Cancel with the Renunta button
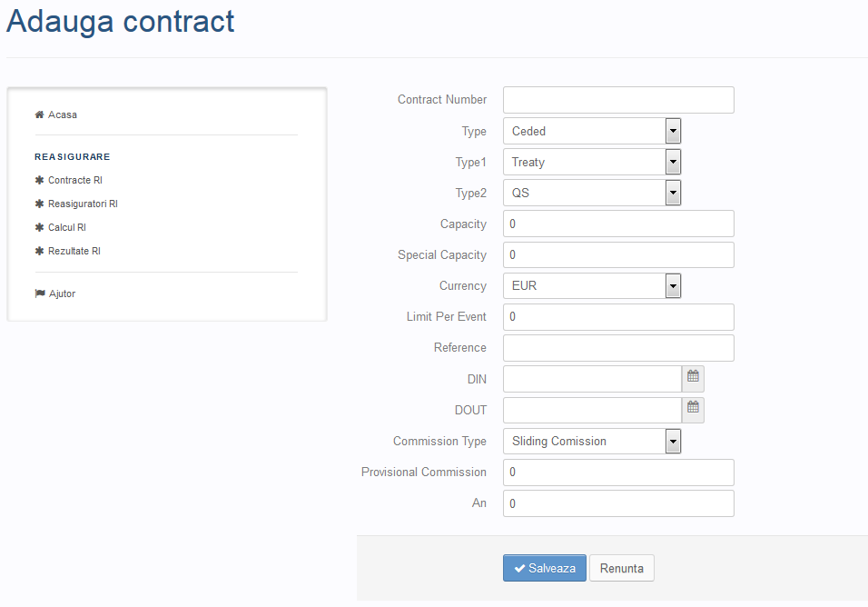868x607 pixels. click(622, 568)
